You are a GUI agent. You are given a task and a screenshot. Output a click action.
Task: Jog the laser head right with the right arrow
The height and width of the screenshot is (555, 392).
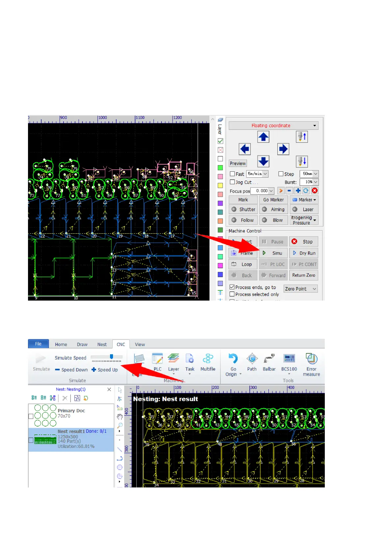(283, 149)
